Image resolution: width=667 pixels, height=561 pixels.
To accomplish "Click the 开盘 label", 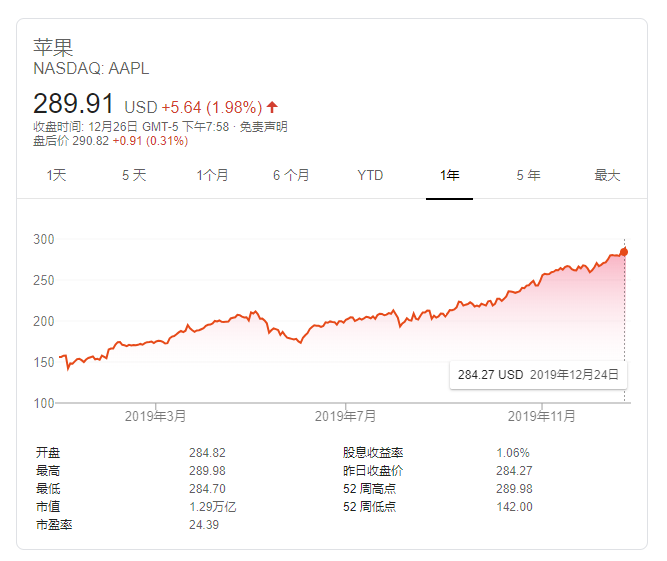I will coord(48,453).
